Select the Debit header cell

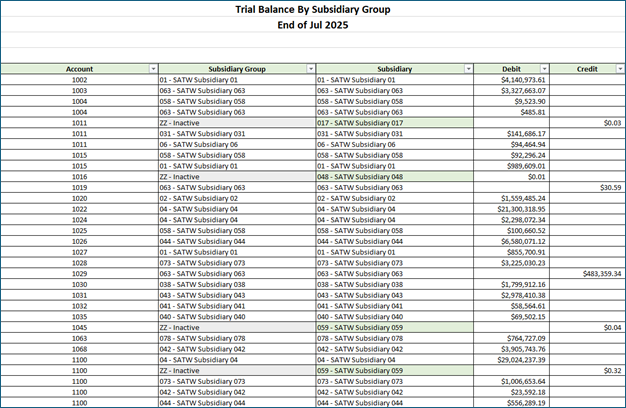[511, 69]
